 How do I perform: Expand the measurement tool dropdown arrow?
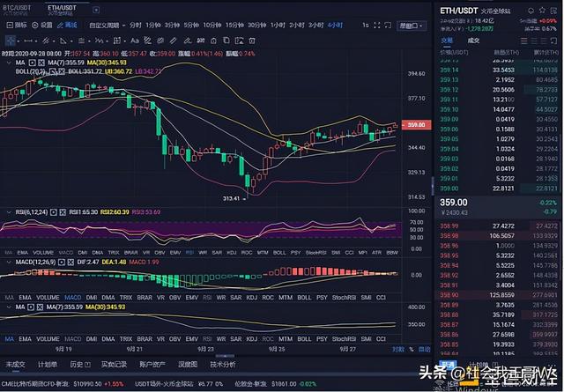click(x=124, y=41)
